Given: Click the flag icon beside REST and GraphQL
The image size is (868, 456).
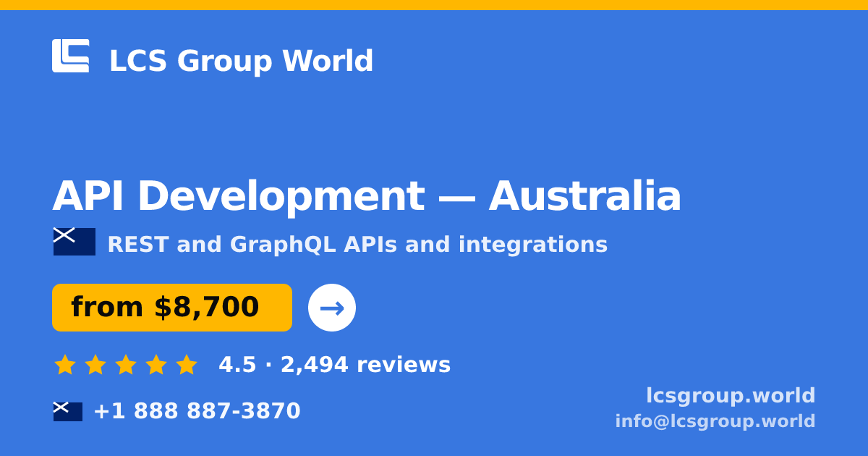Looking at the screenshot, I should point(75,242).
